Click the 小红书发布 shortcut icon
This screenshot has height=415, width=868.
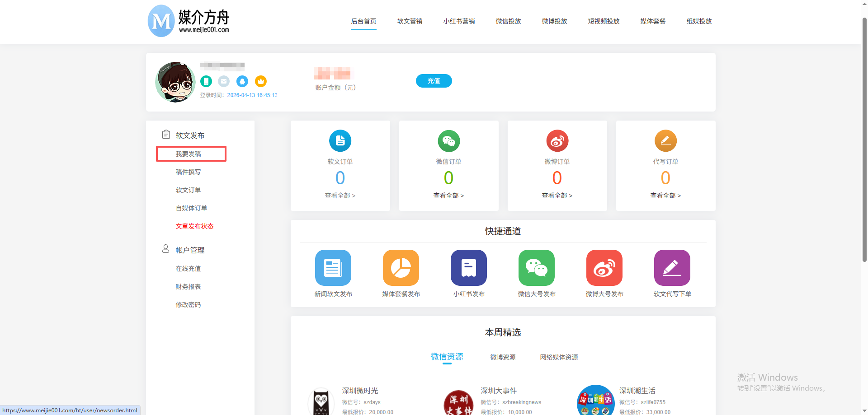pos(468,268)
